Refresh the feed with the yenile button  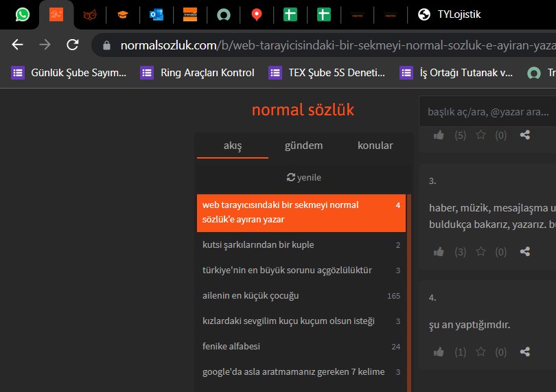pos(303,177)
